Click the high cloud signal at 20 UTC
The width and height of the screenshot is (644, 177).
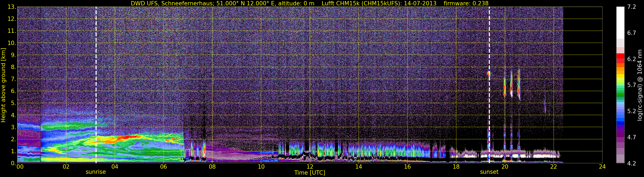505,87
